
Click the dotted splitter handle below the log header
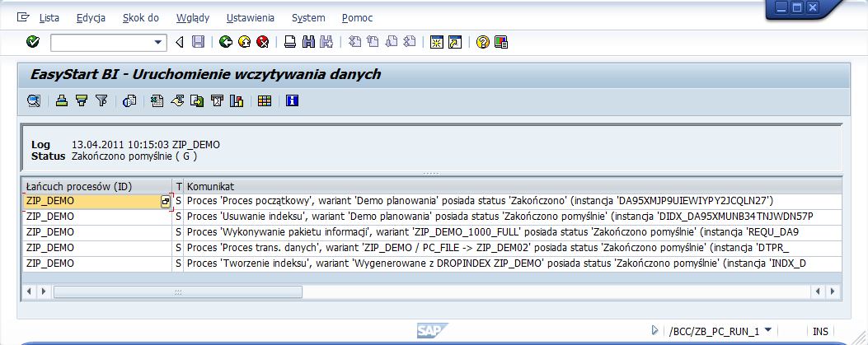click(431, 174)
